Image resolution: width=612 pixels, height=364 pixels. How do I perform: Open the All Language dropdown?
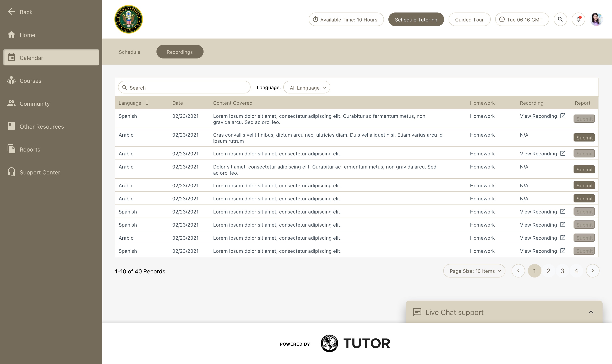click(307, 87)
